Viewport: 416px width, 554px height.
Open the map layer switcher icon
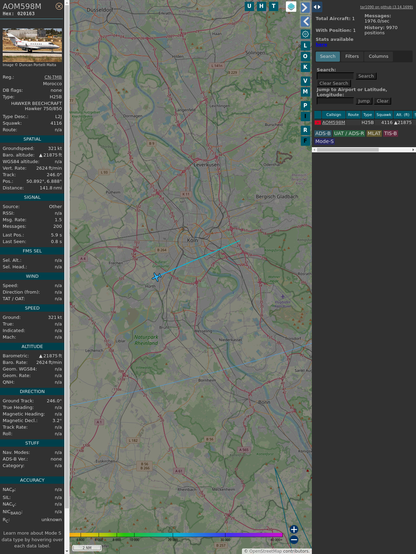coord(291,7)
